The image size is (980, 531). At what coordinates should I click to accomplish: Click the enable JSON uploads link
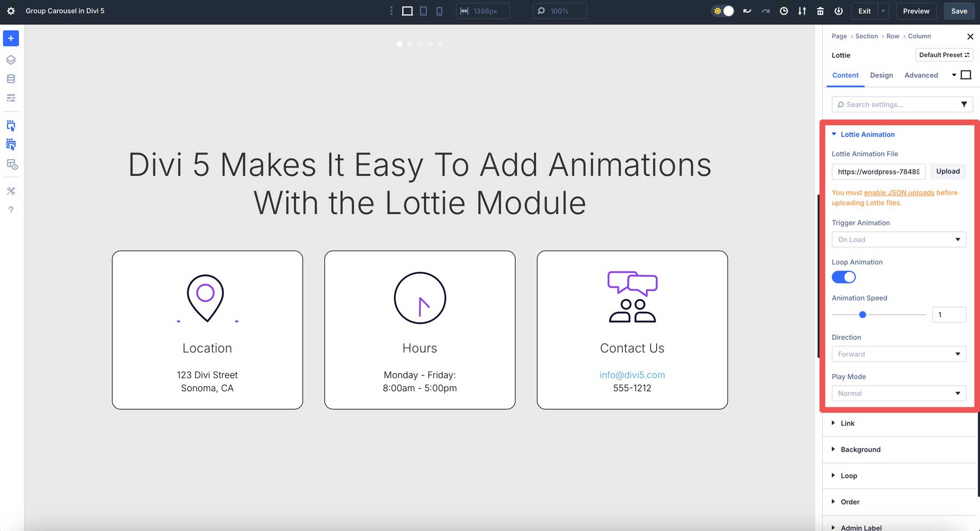point(898,193)
